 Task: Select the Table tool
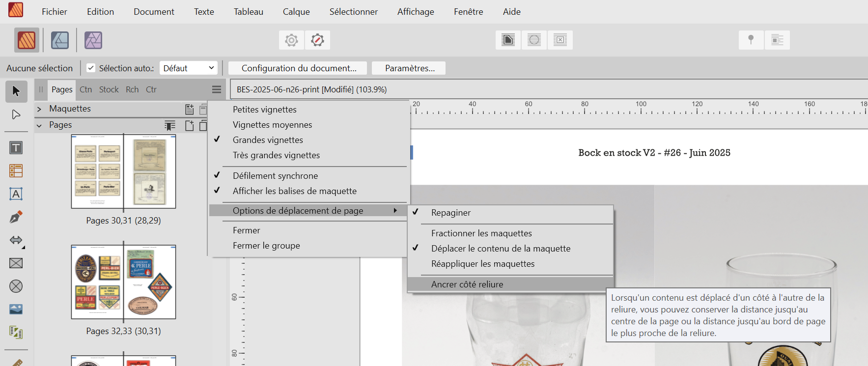16,171
